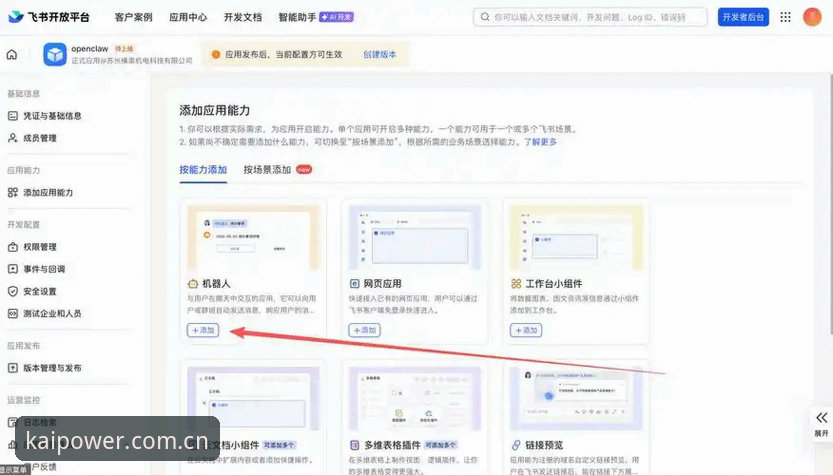Click the 网页应用 preview thumbnail
833x475 pixels.
point(415,238)
